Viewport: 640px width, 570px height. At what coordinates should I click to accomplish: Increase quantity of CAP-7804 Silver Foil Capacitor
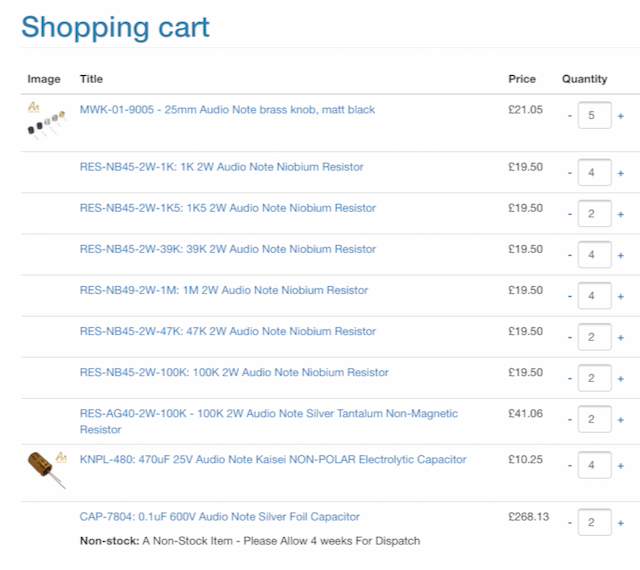pos(620,523)
